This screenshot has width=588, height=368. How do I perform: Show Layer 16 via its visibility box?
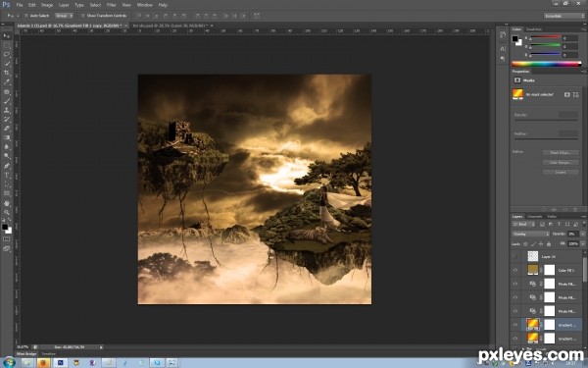coord(515,256)
